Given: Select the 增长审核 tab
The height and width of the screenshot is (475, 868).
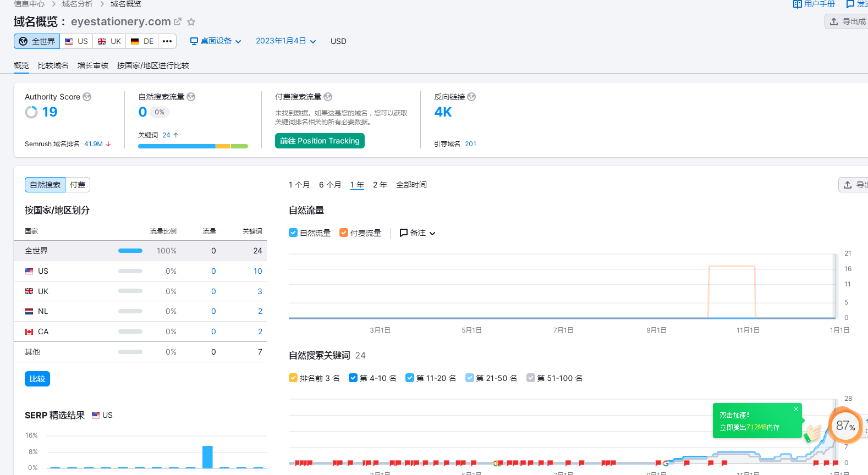Looking at the screenshot, I should (x=93, y=65).
